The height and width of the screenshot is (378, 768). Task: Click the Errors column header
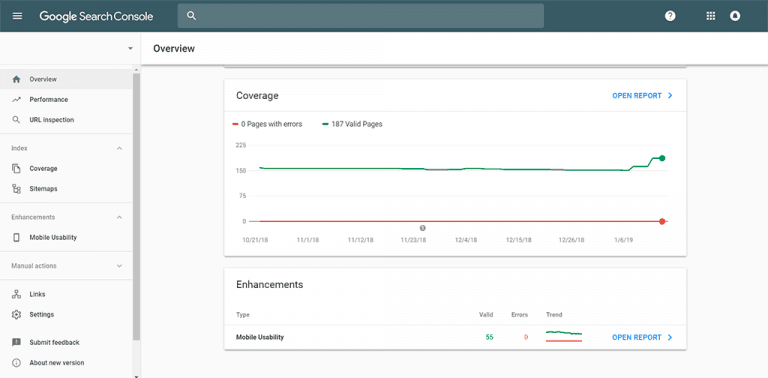click(519, 315)
